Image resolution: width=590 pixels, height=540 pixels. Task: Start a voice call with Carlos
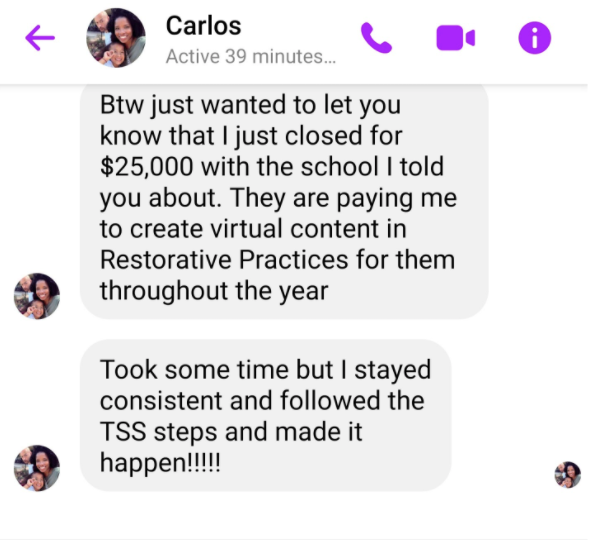point(376,38)
